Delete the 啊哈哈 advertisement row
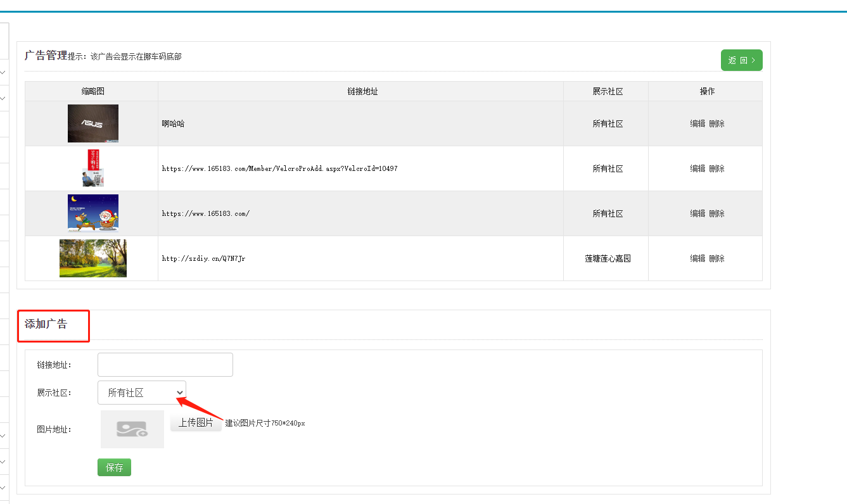The image size is (847, 504). (x=716, y=124)
